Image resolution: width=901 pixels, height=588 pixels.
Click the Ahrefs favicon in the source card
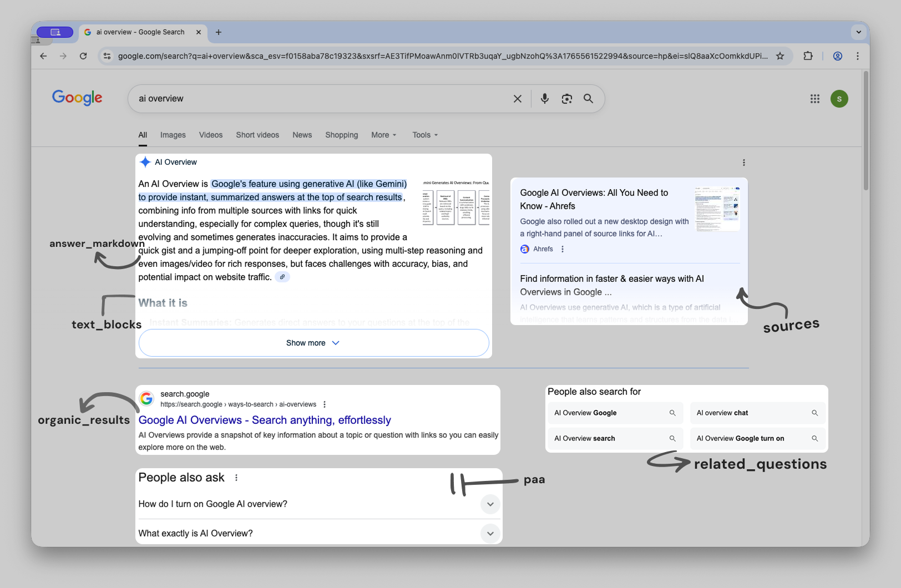[x=525, y=249]
